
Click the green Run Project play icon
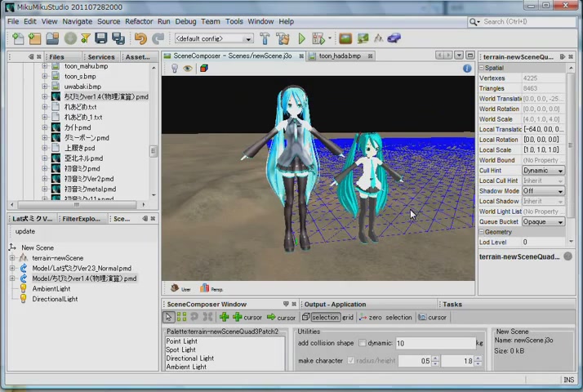[301, 38]
